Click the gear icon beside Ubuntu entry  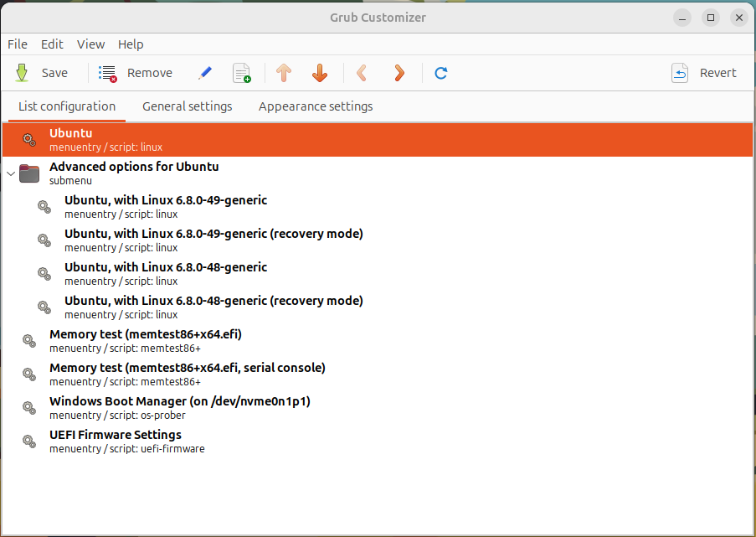(29, 139)
